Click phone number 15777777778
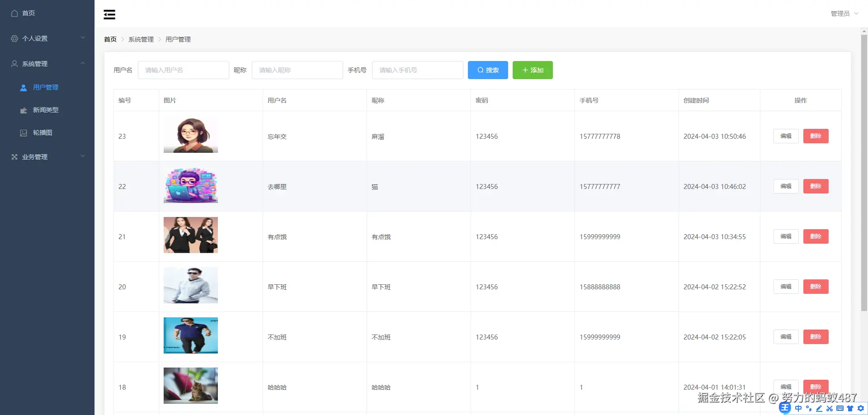The width and height of the screenshot is (868, 415). pos(600,137)
